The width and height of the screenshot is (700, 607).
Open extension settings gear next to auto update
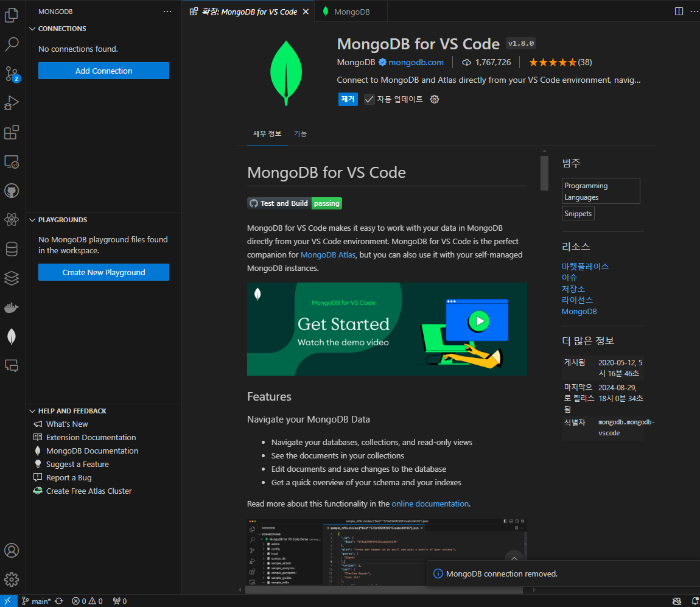435,99
